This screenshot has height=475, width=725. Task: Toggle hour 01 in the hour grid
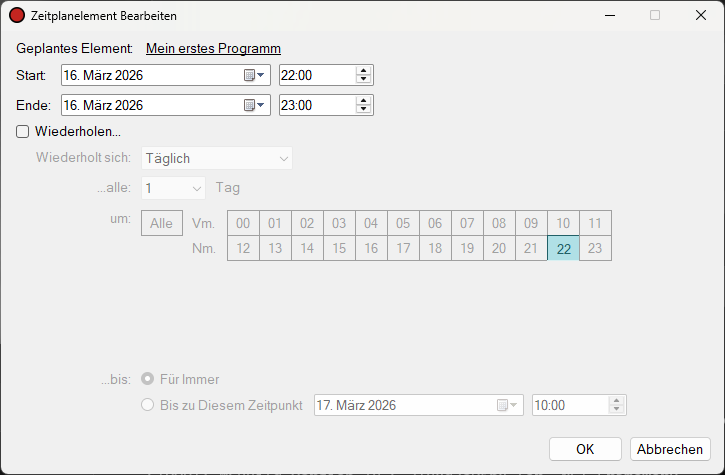[x=275, y=223]
